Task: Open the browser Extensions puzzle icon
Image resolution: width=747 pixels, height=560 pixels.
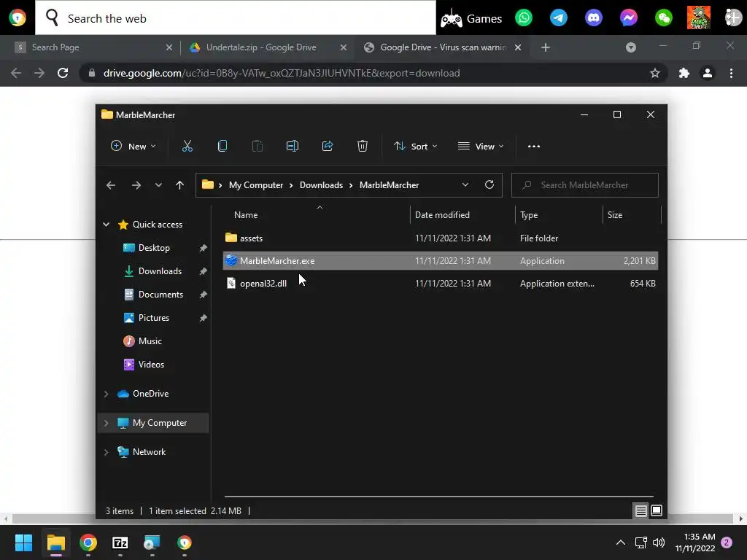Action: click(684, 73)
